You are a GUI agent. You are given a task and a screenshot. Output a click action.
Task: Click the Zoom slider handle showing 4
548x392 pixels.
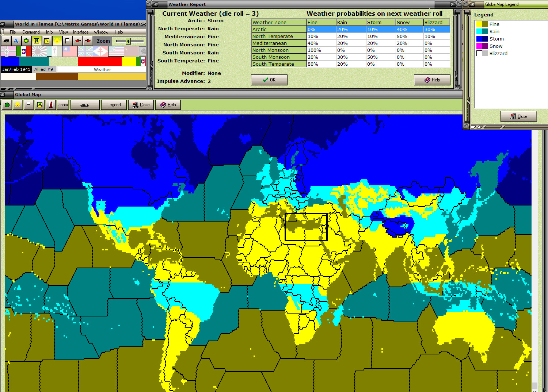pos(128,41)
